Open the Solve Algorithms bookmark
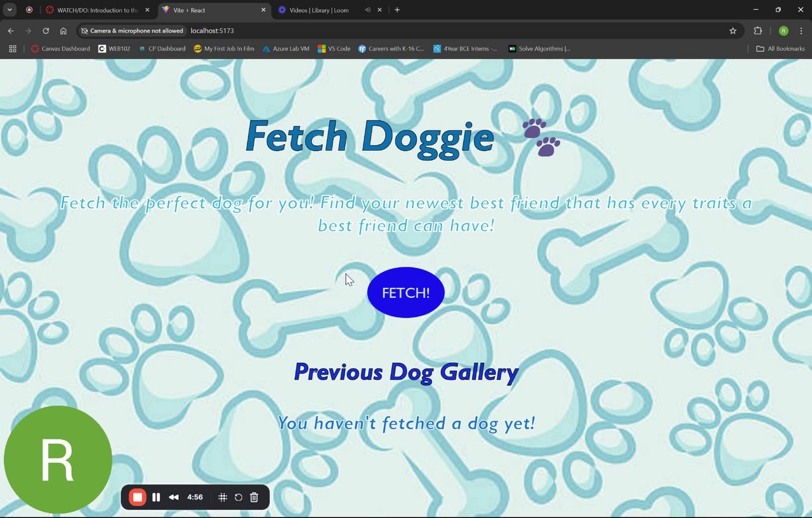Image resolution: width=812 pixels, height=518 pixels. pos(539,49)
